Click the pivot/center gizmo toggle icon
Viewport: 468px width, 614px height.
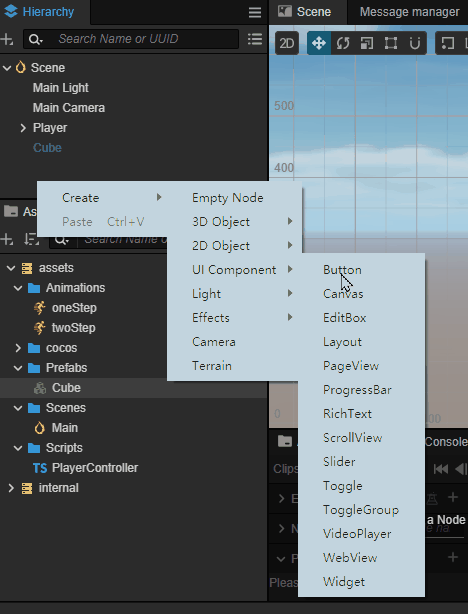pos(448,43)
